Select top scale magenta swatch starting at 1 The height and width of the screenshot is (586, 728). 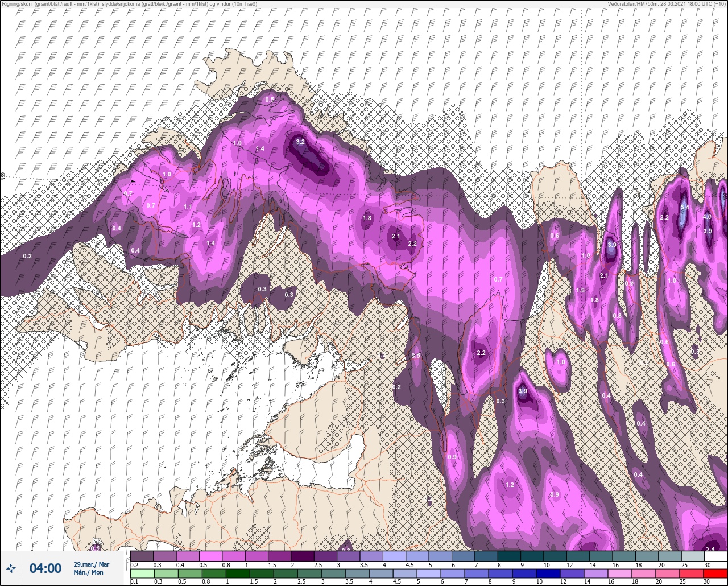(x=257, y=556)
